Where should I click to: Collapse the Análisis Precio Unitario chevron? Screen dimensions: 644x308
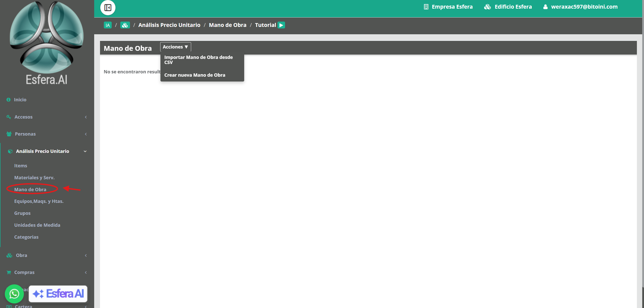tap(85, 151)
